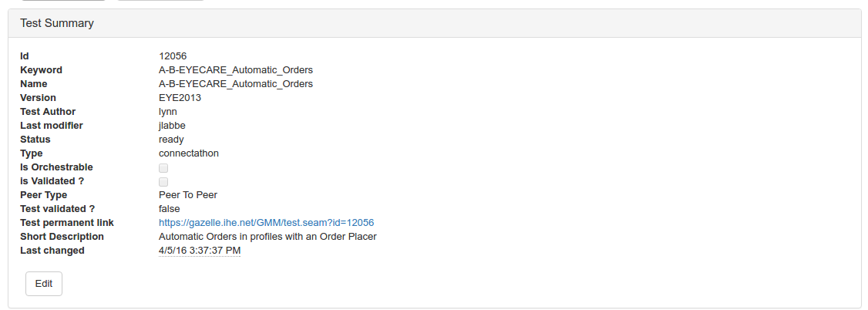Click the Test Summary panel header
This screenshot has height=310, width=868.
57,23
